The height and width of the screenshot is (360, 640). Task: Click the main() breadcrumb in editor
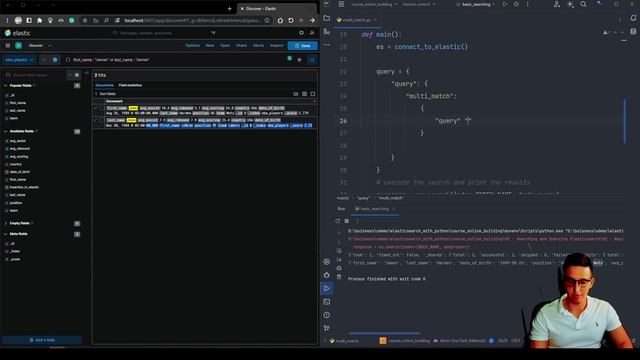[343, 198]
